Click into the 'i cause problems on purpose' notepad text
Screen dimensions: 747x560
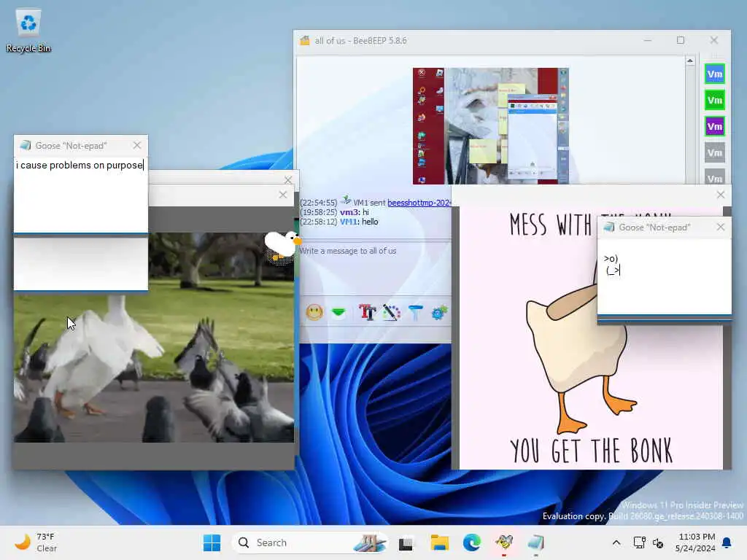[x=80, y=166]
